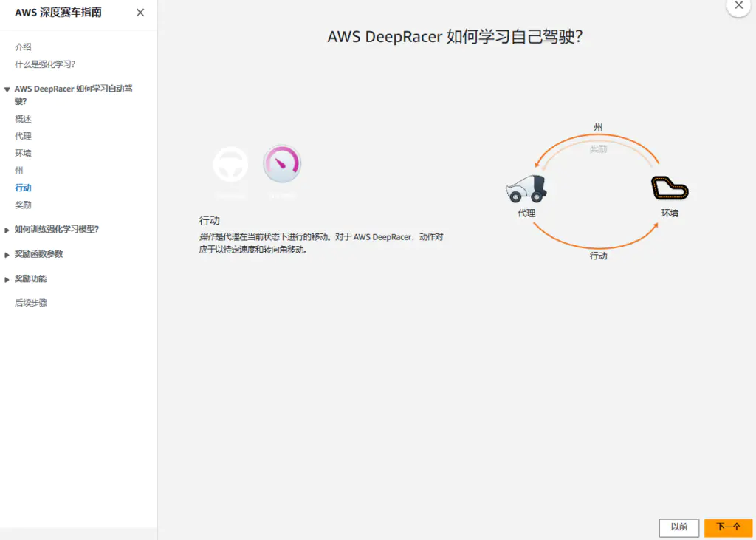Click the 行动 label below the diagram arc
The height and width of the screenshot is (540, 756).
[598, 256]
